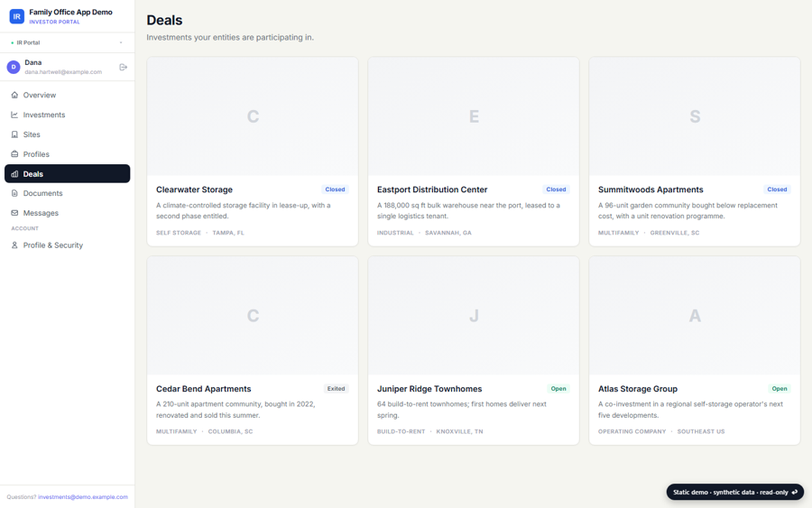This screenshot has width=812, height=508.
Task: Click the Sites building icon
Action: [x=14, y=134]
